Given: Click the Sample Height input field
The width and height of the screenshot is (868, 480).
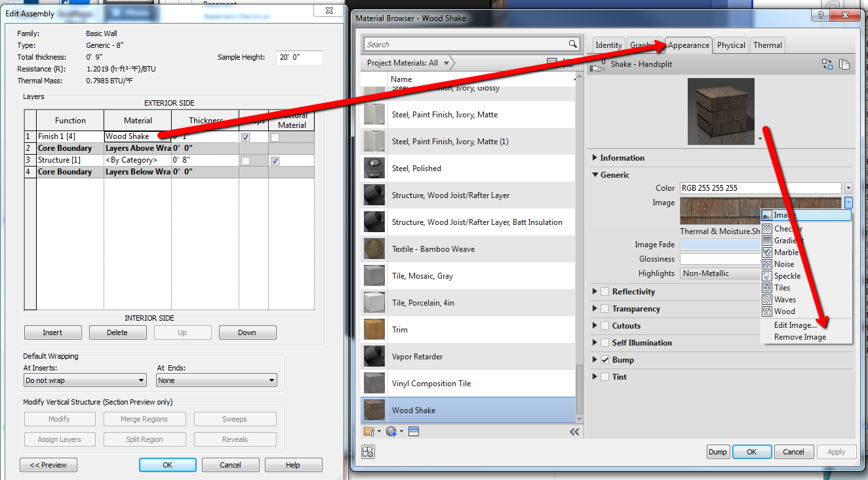Looking at the screenshot, I should 299,57.
